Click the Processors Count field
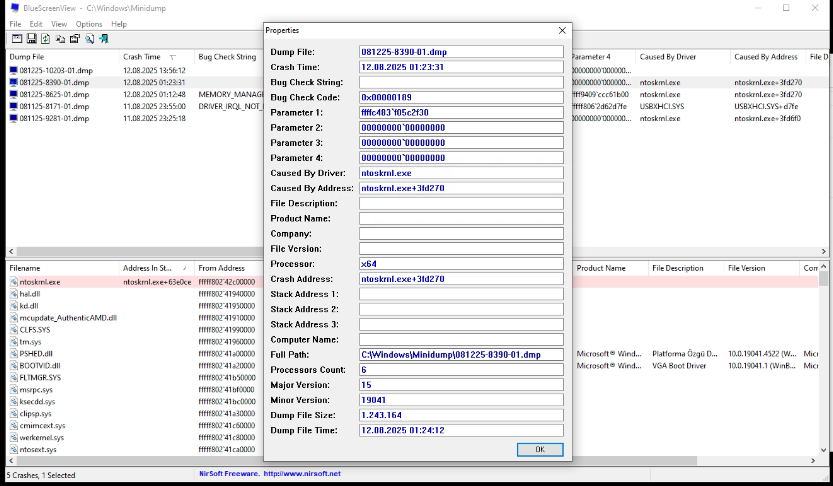Viewport: 833px width, 486px height. coord(461,370)
